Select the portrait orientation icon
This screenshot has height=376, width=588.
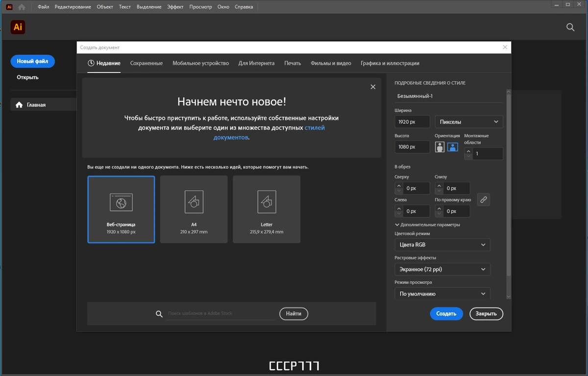coord(440,147)
